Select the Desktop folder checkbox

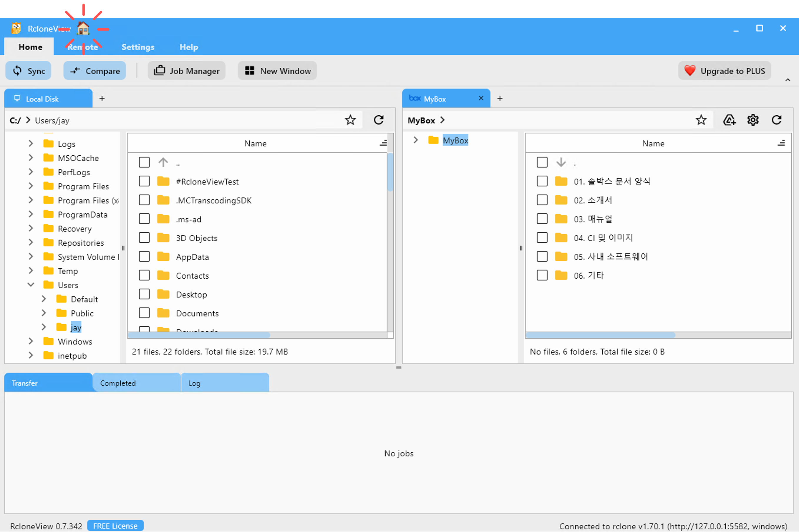144,294
